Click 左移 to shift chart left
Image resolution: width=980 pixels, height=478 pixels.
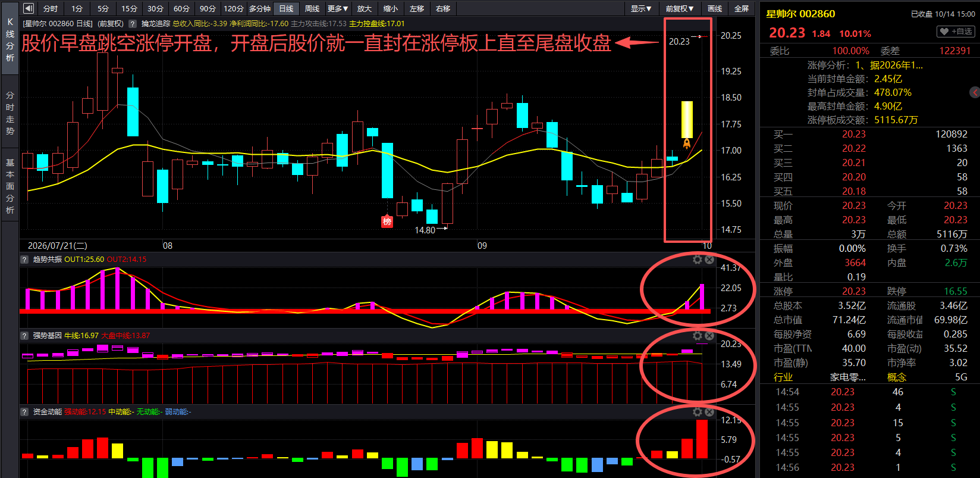pyautogui.click(x=417, y=8)
